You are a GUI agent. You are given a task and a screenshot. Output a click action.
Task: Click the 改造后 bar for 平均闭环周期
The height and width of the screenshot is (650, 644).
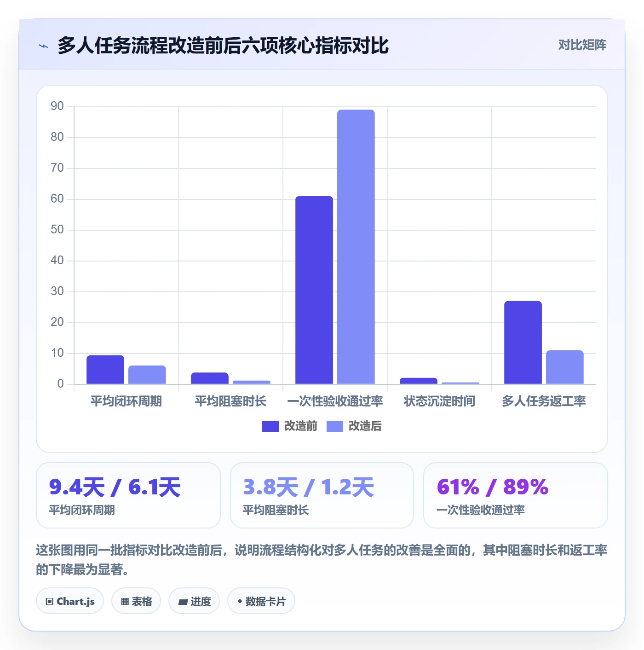coord(147,375)
